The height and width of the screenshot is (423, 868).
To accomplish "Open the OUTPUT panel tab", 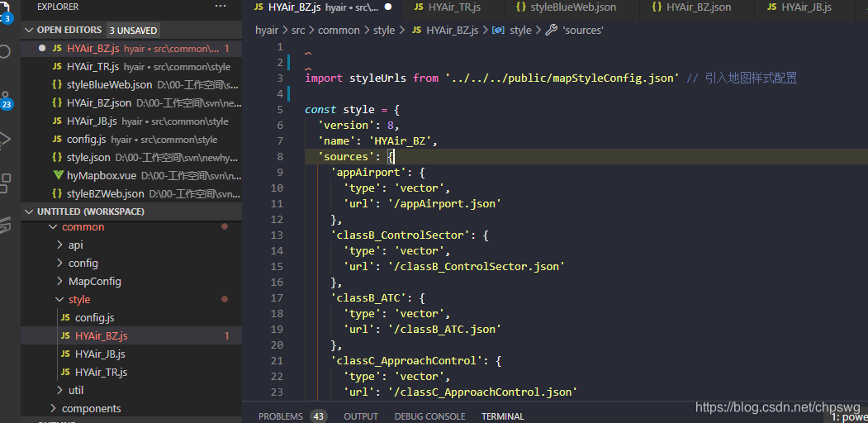I will point(361,416).
